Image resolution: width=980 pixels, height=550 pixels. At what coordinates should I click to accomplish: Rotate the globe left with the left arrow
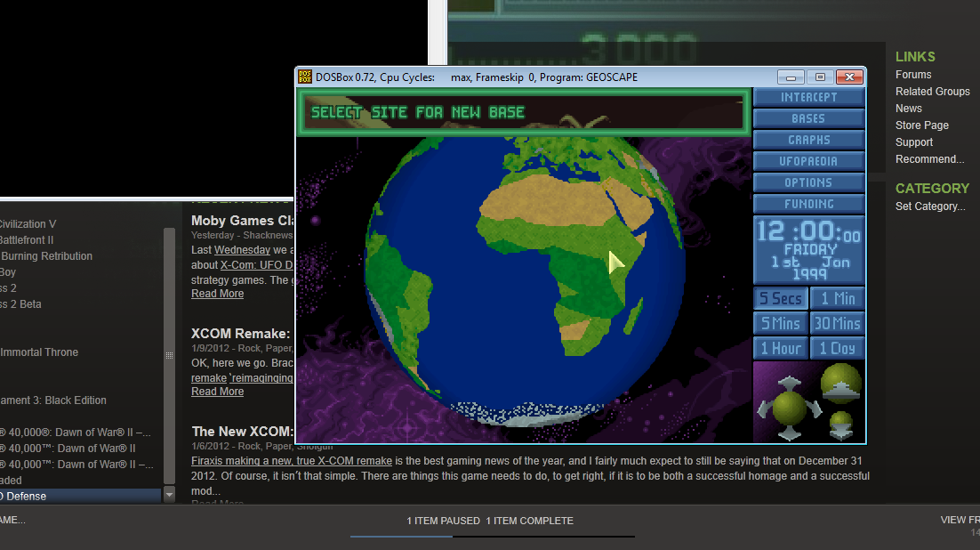click(x=764, y=409)
